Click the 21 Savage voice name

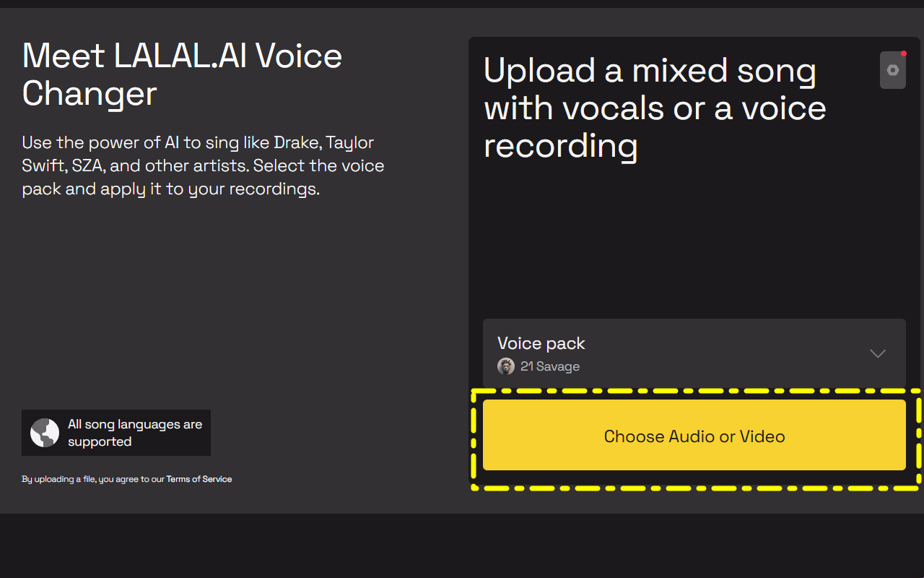pos(550,366)
